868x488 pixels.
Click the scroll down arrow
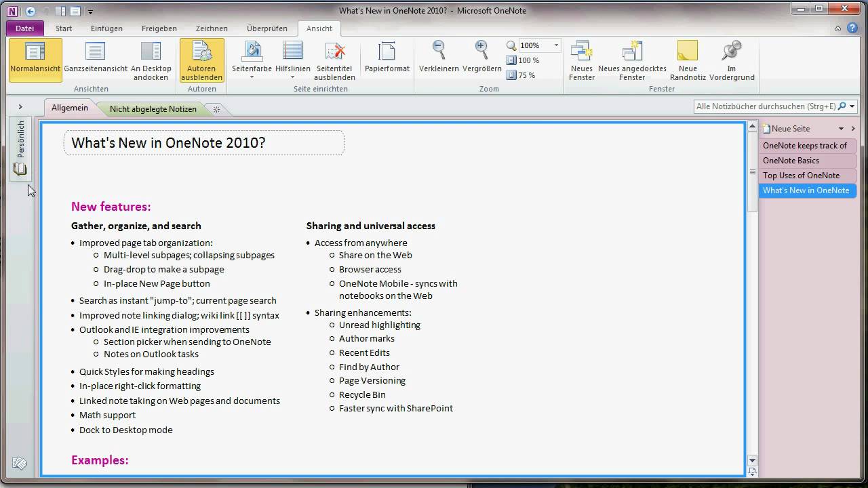point(752,461)
